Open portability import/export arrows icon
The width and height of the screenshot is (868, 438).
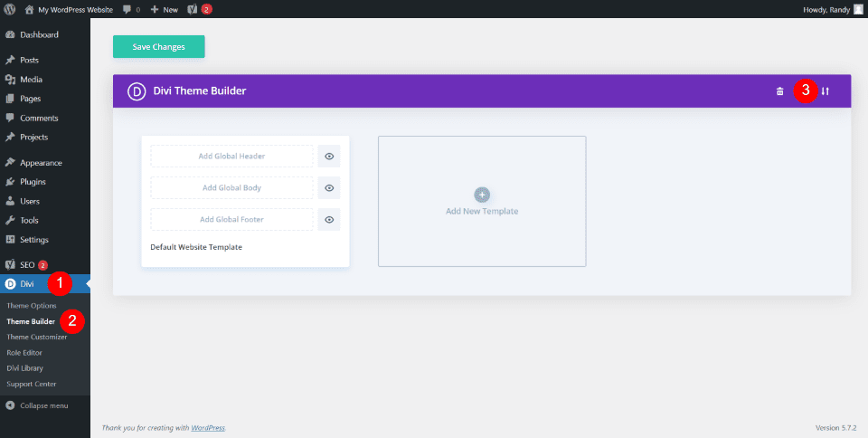point(826,91)
